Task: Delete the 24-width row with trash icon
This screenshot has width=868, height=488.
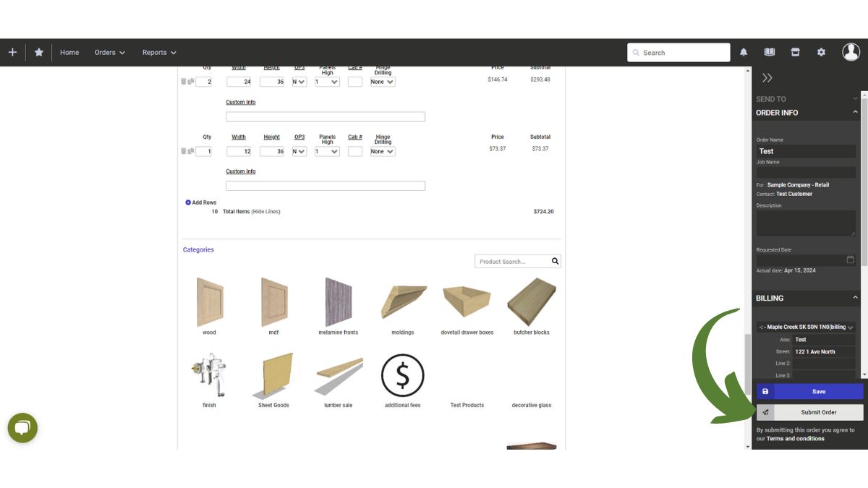Action: [184, 82]
